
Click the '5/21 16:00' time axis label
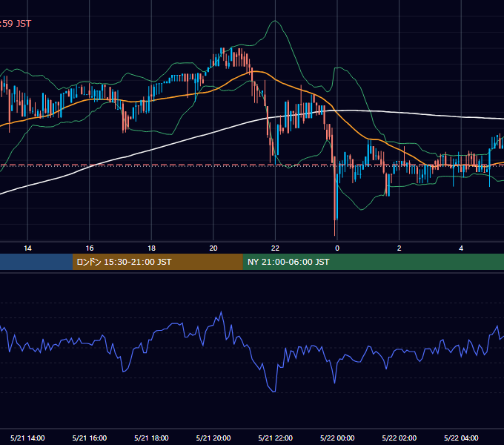click(x=90, y=438)
